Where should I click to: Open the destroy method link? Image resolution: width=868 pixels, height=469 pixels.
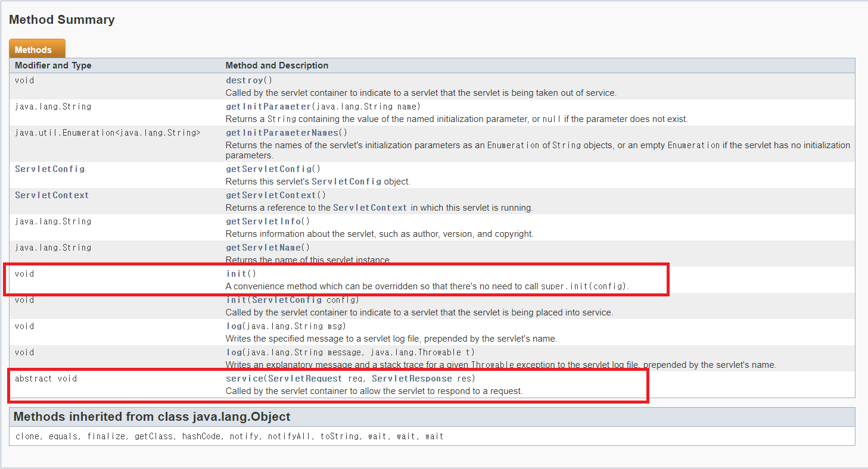[x=244, y=80]
